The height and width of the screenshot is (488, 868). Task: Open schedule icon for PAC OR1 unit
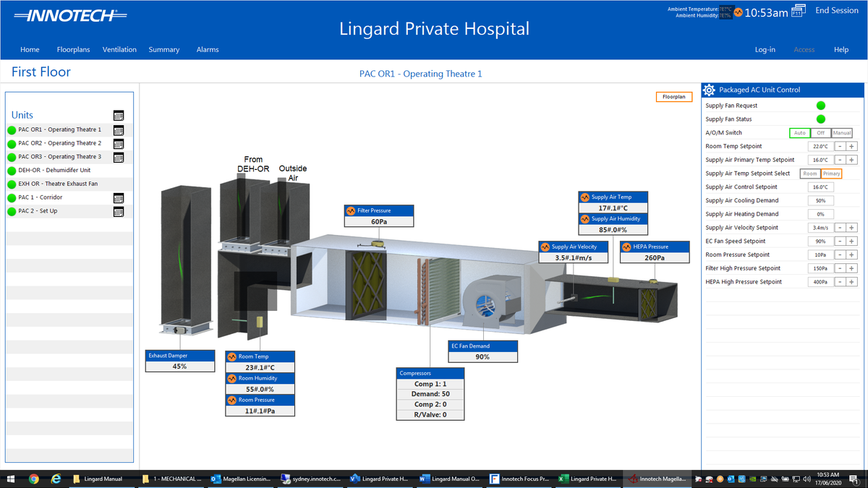(119, 130)
